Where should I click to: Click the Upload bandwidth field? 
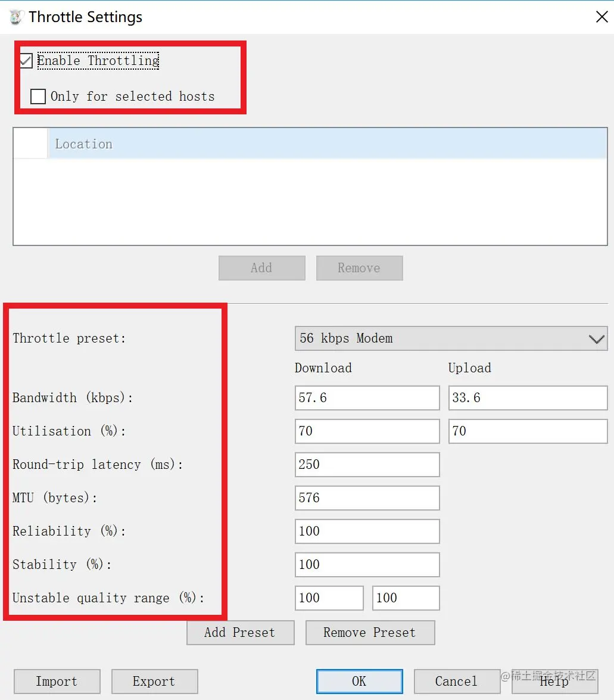point(528,398)
